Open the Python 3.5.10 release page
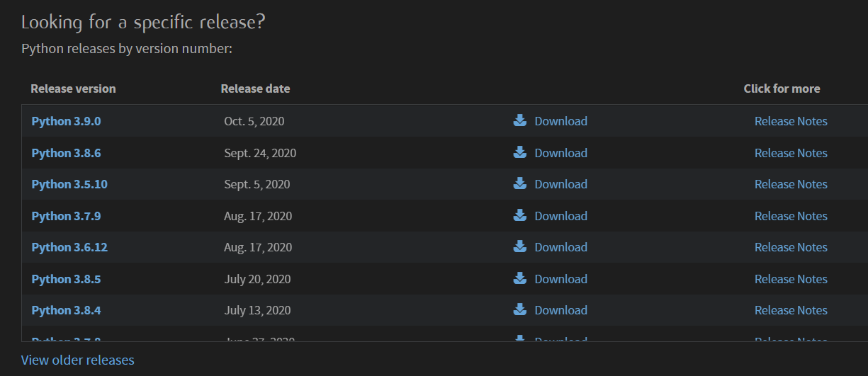Screen dimensions: 868x376 click(69, 184)
